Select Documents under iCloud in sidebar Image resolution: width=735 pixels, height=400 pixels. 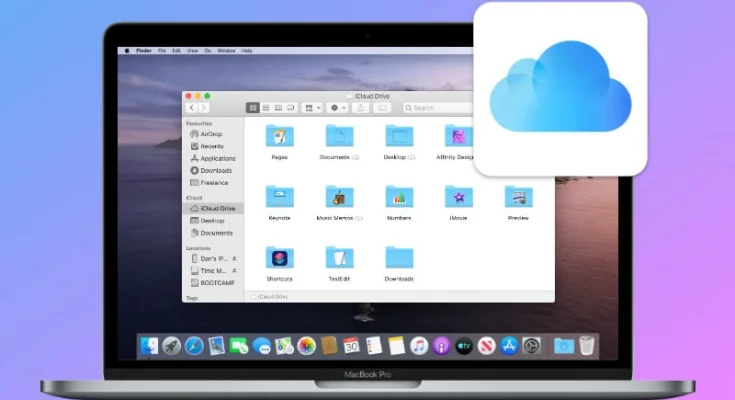pyautogui.click(x=212, y=233)
